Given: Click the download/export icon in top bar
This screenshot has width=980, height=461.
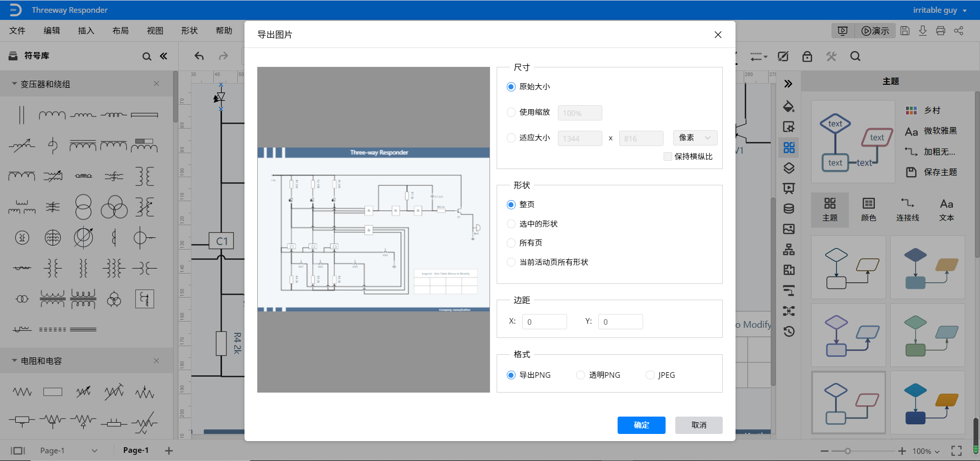Looking at the screenshot, I should (923, 31).
